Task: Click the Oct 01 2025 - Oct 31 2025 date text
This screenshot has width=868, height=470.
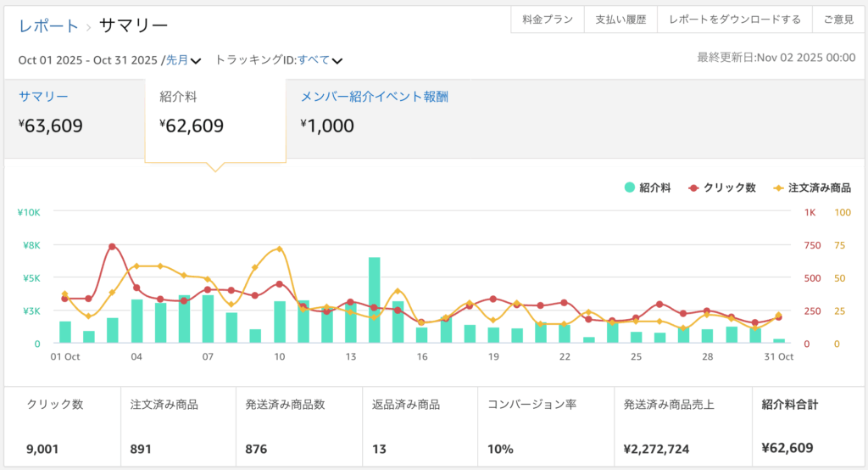Action: pyautogui.click(x=88, y=60)
